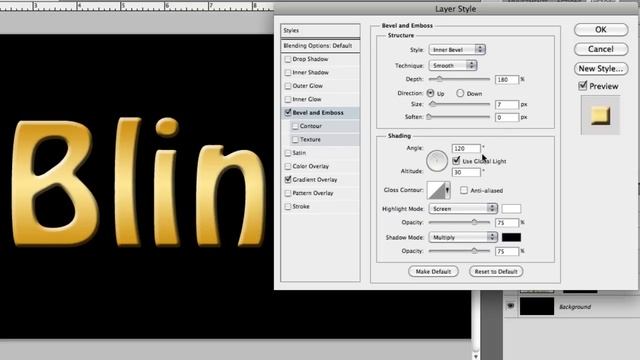Click the Make Default button
Image resolution: width=640 pixels, height=360 pixels.
[433, 271]
